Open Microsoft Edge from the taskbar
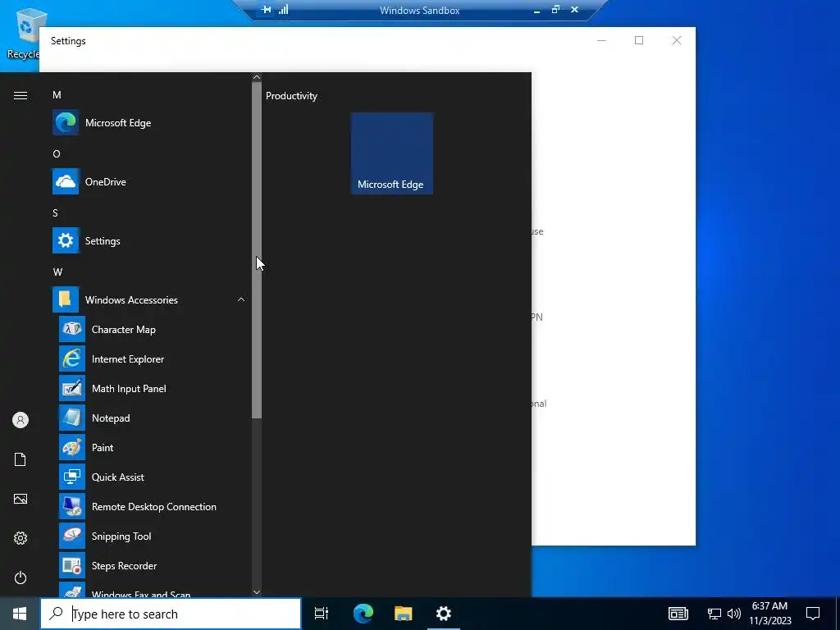 tap(363, 614)
